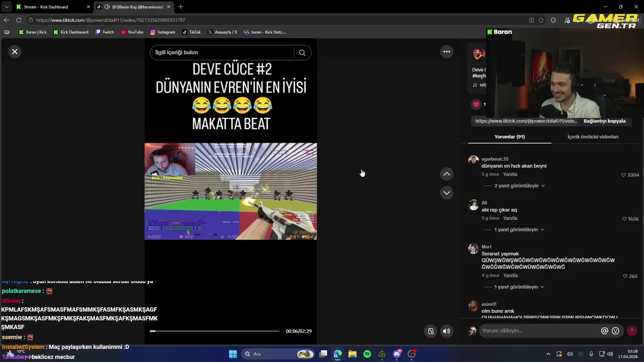Open Spotify from taskbar
The height and width of the screenshot is (362, 644).
click(x=367, y=354)
